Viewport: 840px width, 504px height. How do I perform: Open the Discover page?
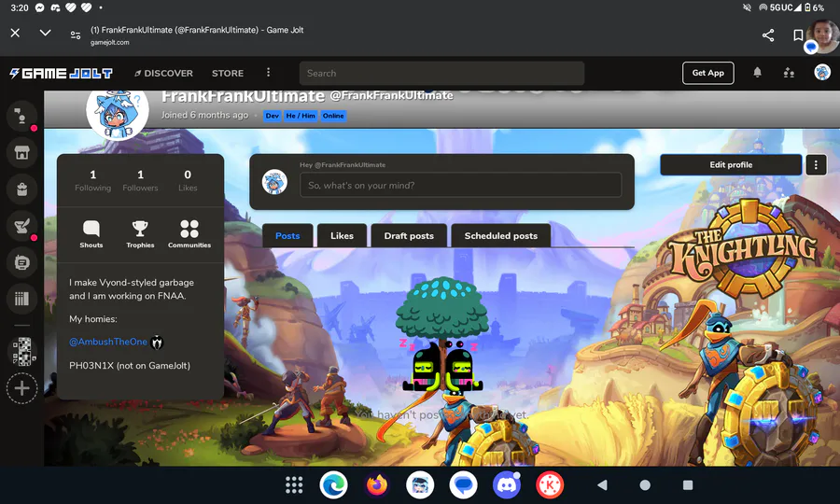[163, 74]
